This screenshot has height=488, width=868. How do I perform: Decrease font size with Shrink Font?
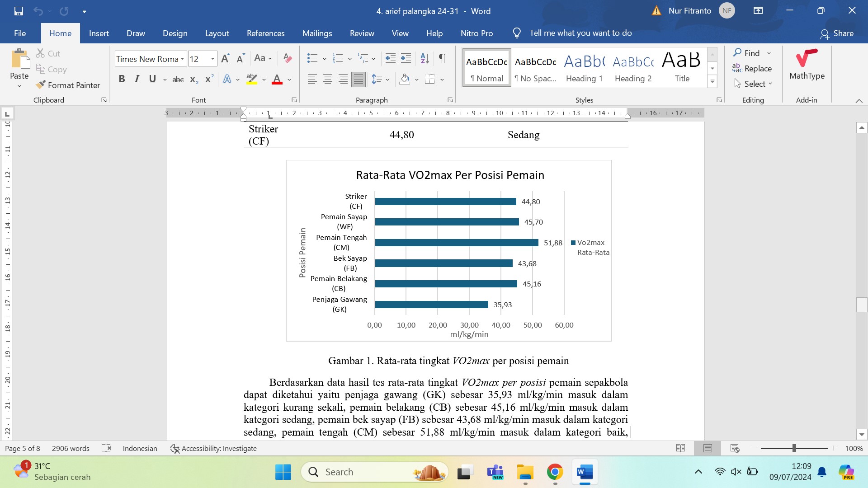point(241,58)
